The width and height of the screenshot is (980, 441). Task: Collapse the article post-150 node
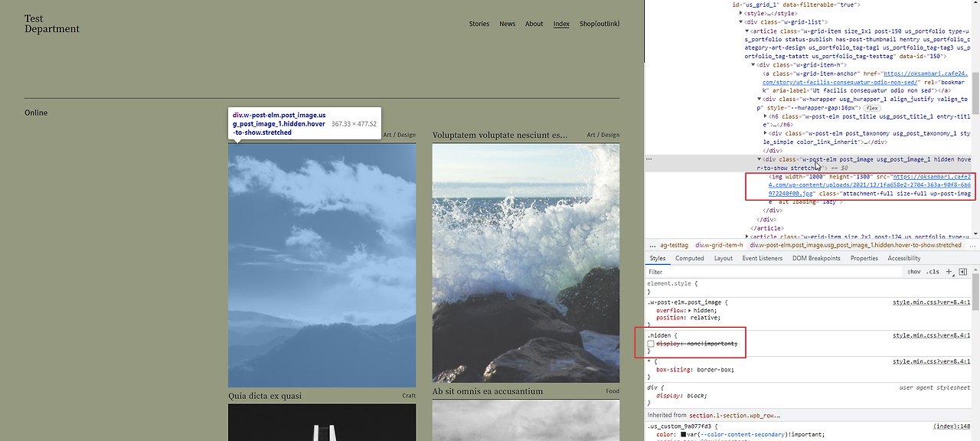coord(747,31)
